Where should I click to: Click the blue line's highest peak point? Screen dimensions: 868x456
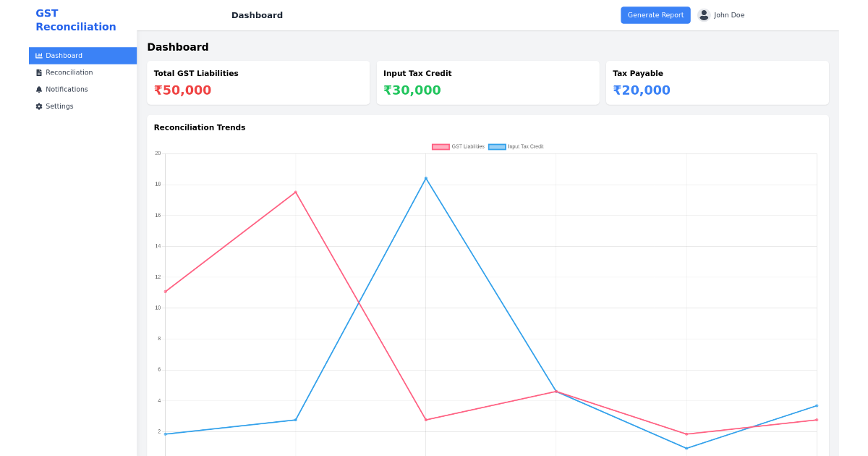(x=426, y=178)
